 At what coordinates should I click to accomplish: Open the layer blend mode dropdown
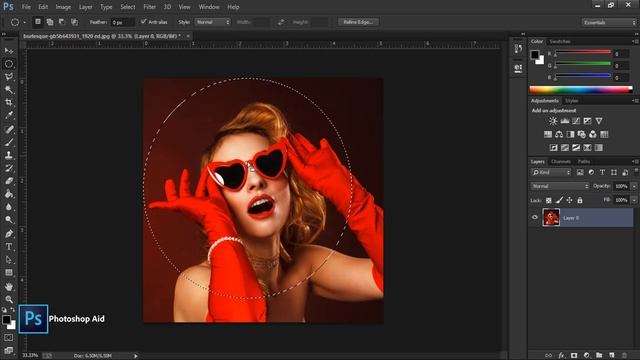pyautogui.click(x=560, y=186)
